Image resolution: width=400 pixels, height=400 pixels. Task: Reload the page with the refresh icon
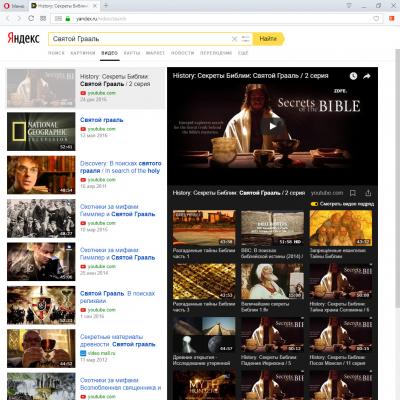tap(31, 18)
